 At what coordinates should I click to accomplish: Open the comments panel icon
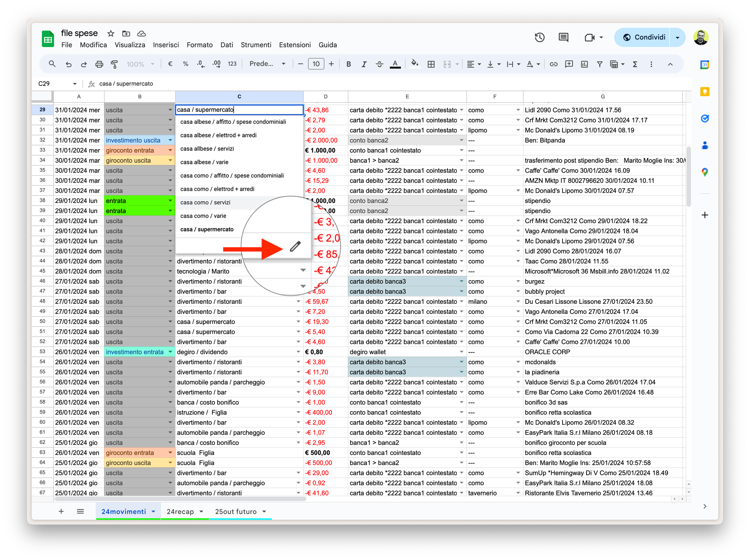[x=563, y=37]
